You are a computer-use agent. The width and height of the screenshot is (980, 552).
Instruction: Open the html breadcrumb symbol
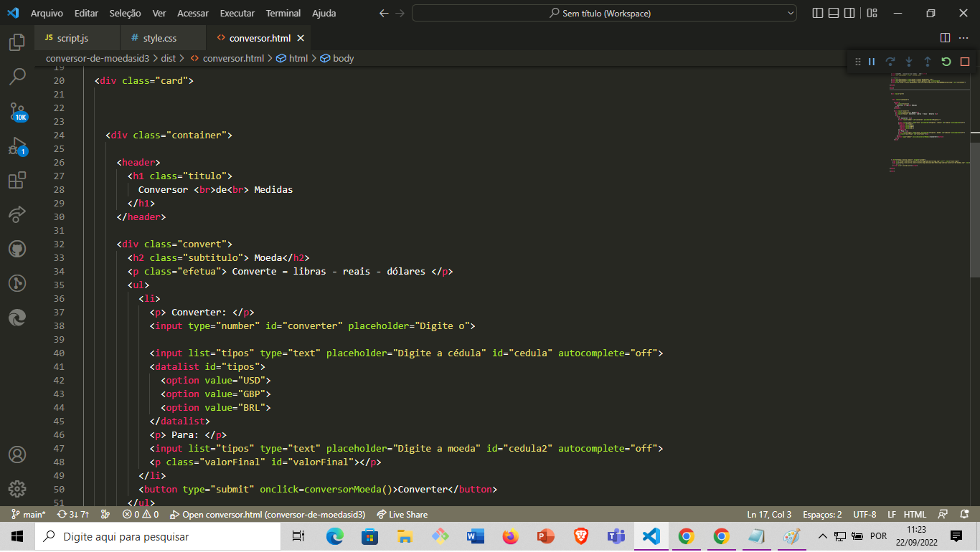[292, 58]
